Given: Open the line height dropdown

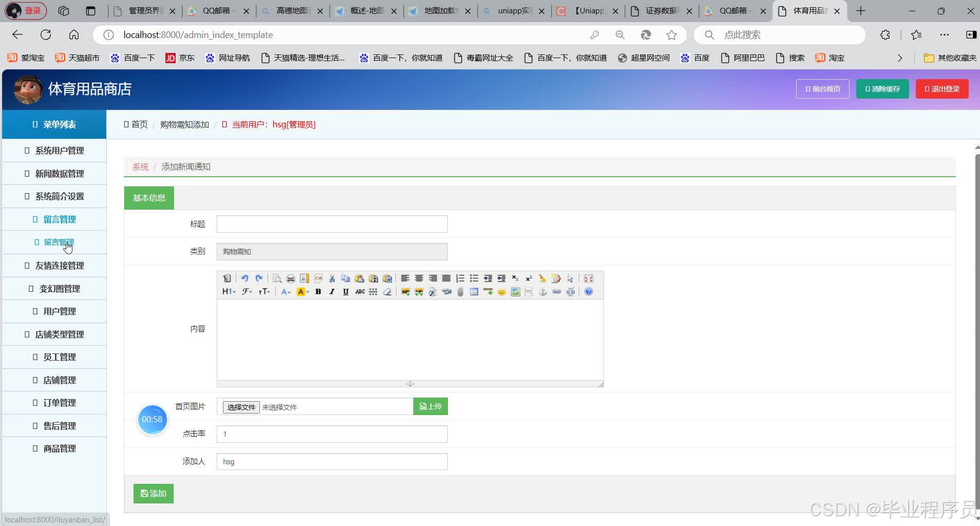Looking at the screenshot, I should [x=373, y=292].
